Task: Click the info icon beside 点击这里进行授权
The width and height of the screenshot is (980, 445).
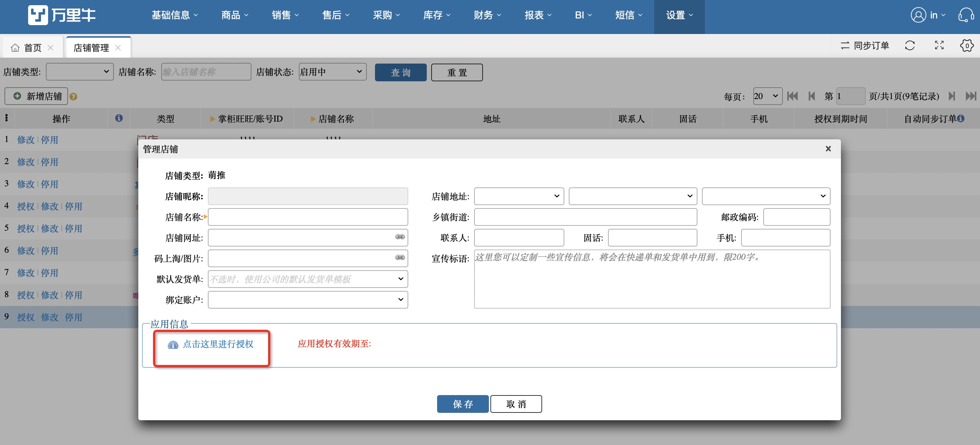Action: (x=173, y=344)
